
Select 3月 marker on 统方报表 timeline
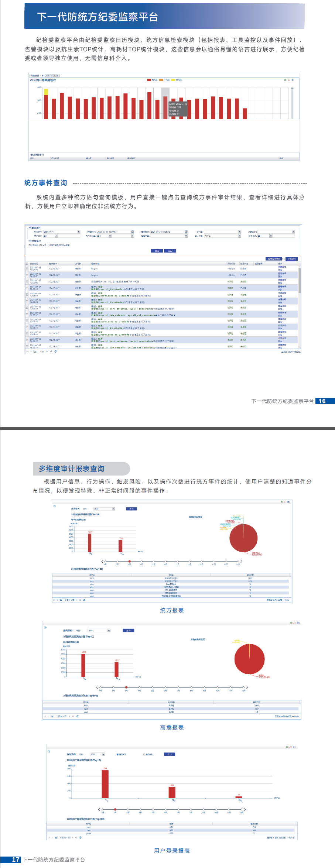(x=130, y=561)
